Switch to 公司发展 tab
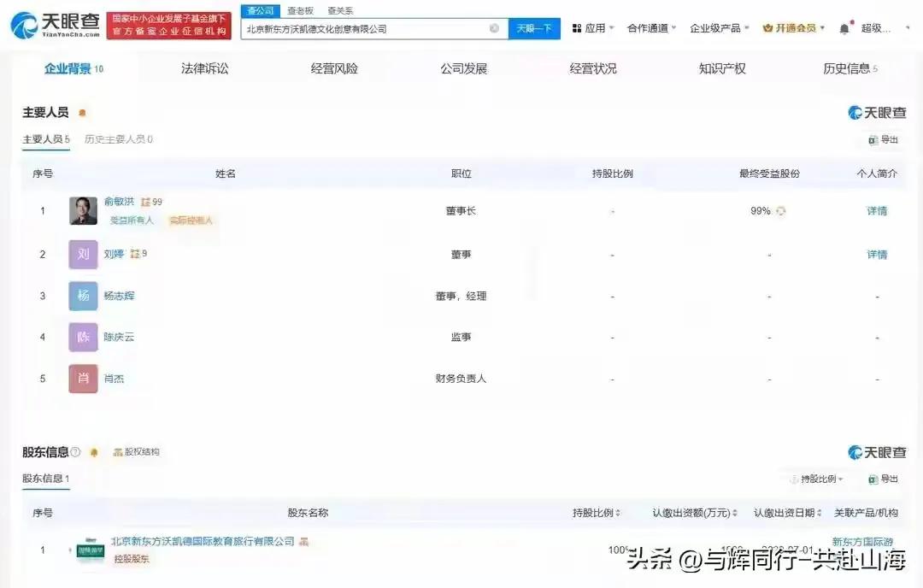 [x=464, y=69]
